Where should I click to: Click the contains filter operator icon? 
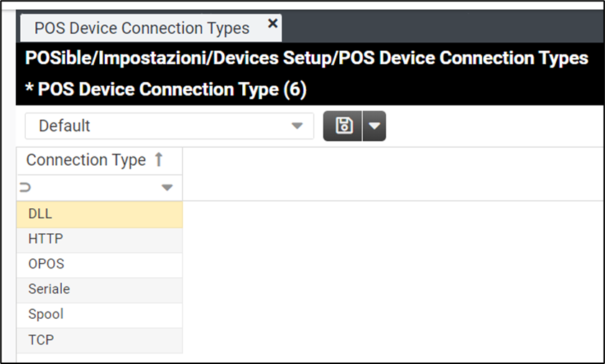(x=26, y=188)
